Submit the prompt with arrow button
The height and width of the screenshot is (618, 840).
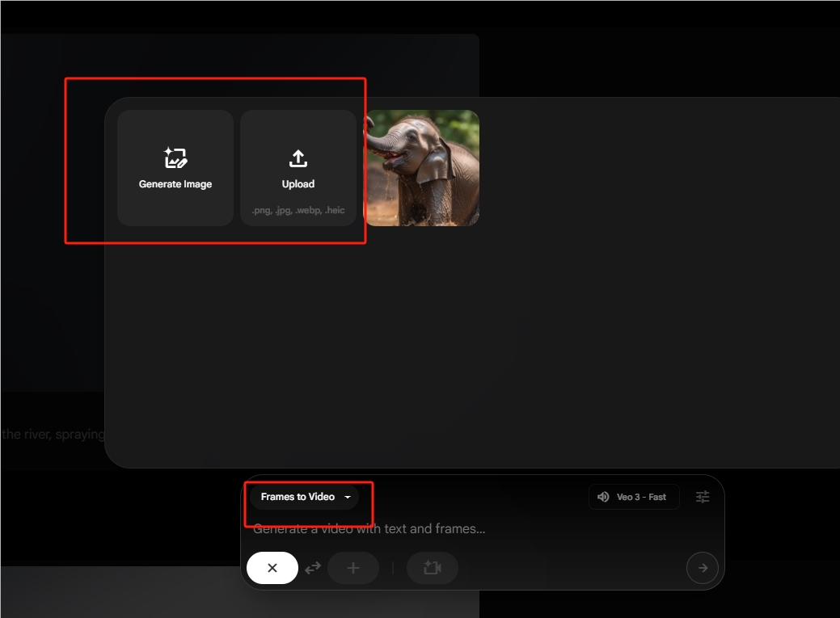[x=702, y=568]
